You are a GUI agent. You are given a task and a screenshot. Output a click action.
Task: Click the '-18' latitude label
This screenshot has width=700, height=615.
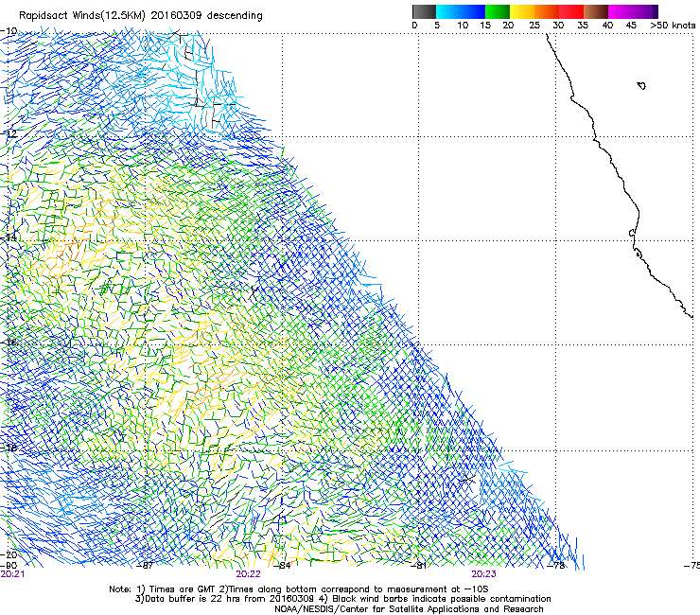[x=9, y=448]
